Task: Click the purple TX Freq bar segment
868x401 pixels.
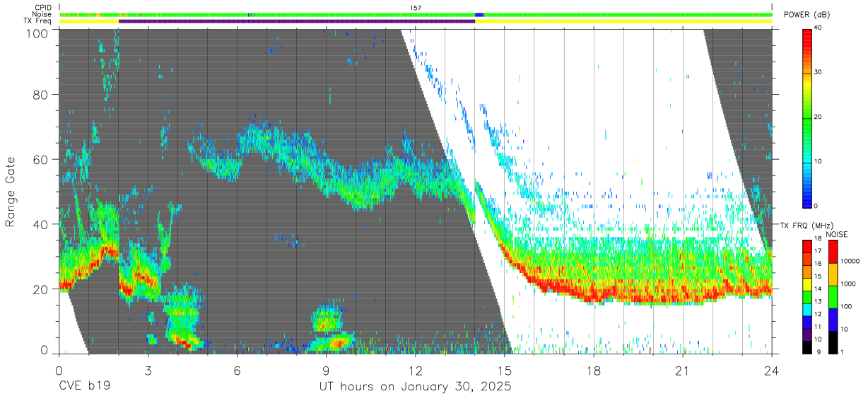Action: click(297, 21)
